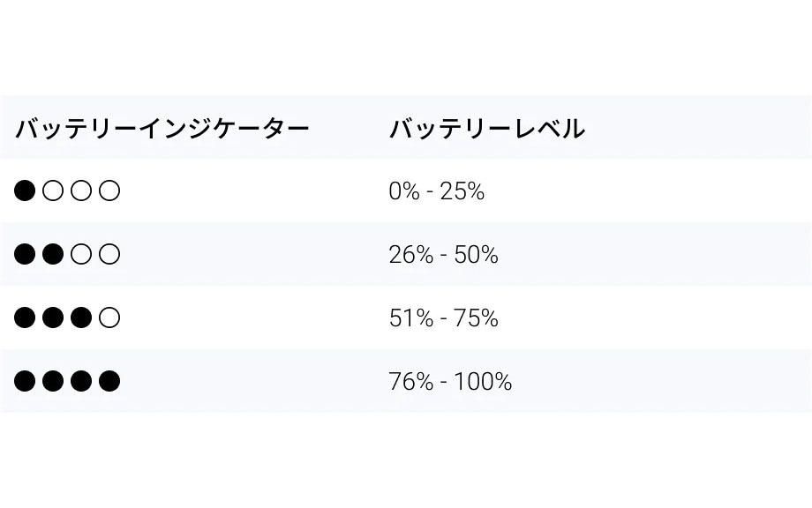Click the second filled dot in the 76% - 100% row
The height and width of the screenshot is (508, 812).
(x=53, y=381)
